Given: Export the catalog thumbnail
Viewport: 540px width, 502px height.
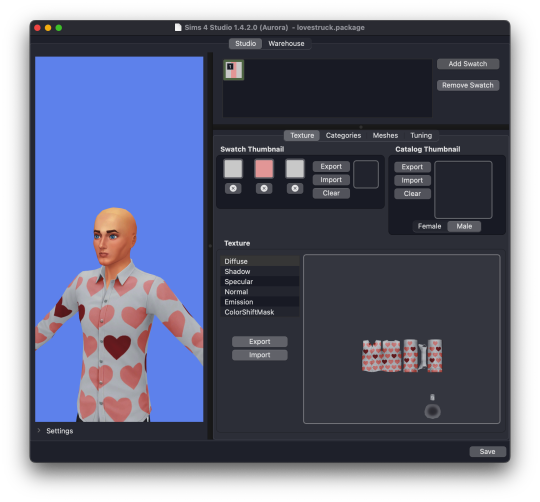Looking at the screenshot, I should click(412, 167).
